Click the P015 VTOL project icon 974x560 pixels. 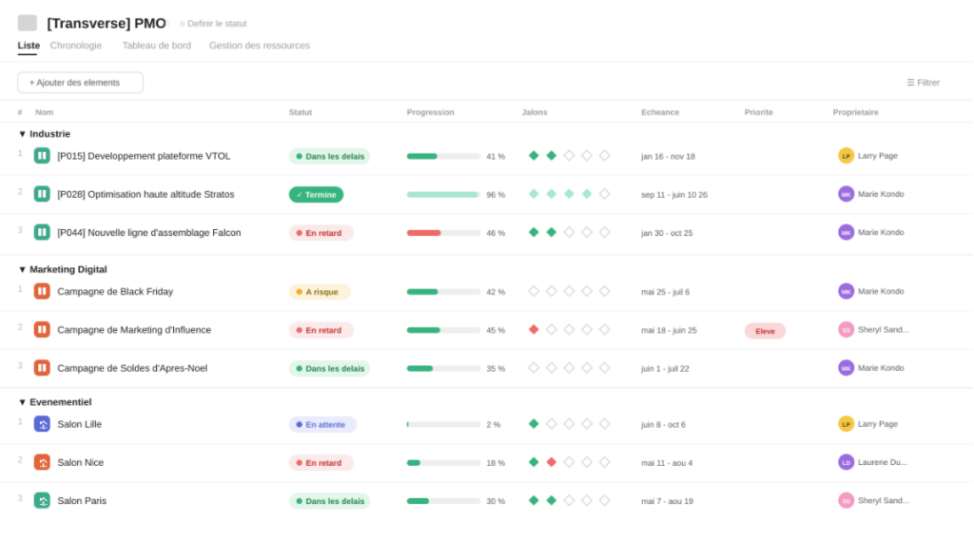tap(42, 156)
